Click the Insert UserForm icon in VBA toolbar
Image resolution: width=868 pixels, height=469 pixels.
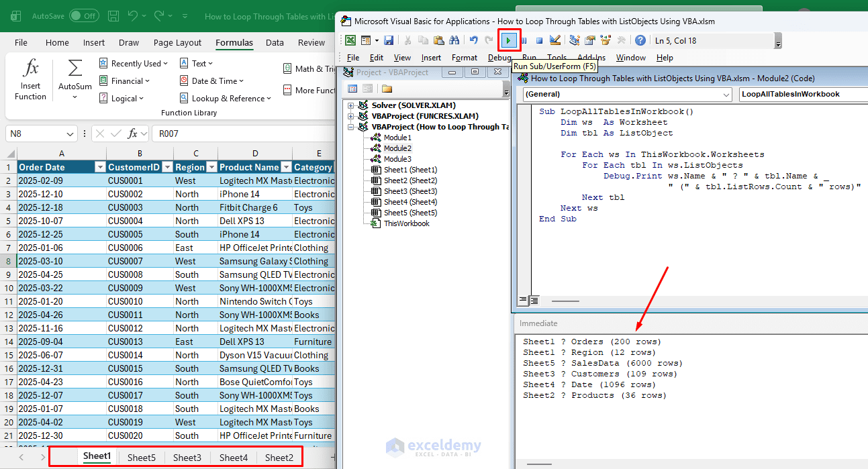(366, 40)
